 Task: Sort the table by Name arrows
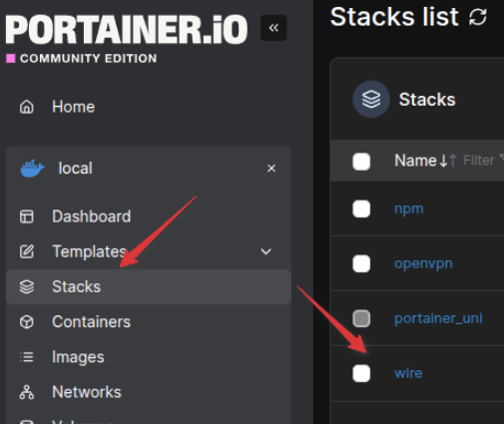(448, 161)
